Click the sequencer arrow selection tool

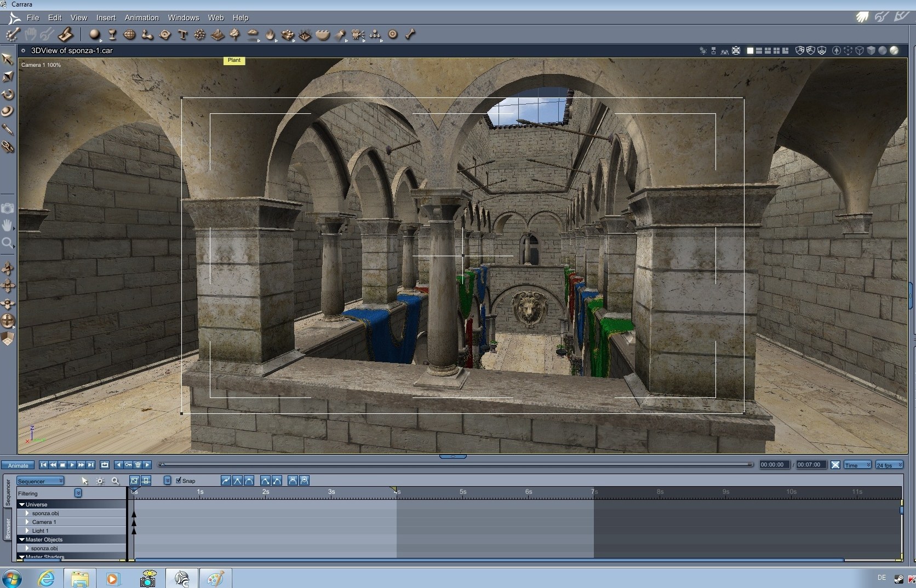(x=84, y=481)
